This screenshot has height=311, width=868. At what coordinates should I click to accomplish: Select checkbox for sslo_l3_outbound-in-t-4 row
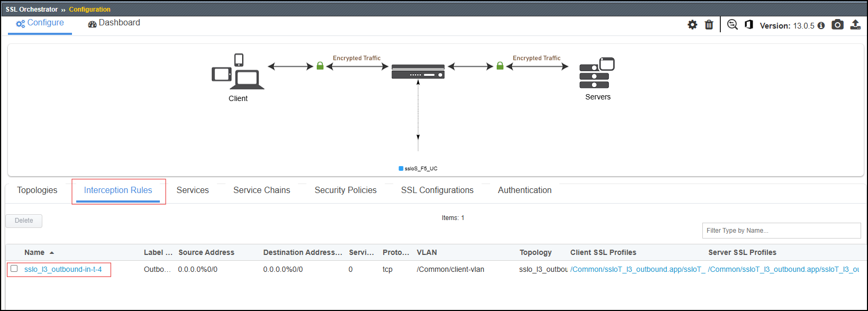[14, 269]
